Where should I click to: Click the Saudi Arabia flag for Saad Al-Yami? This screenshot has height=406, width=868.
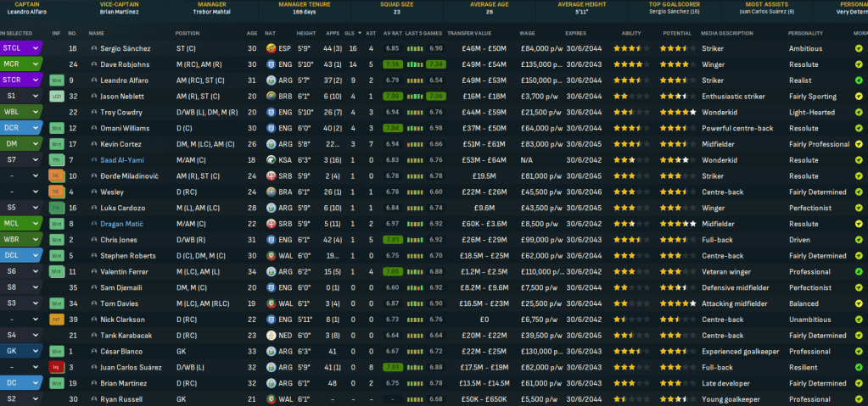point(272,160)
